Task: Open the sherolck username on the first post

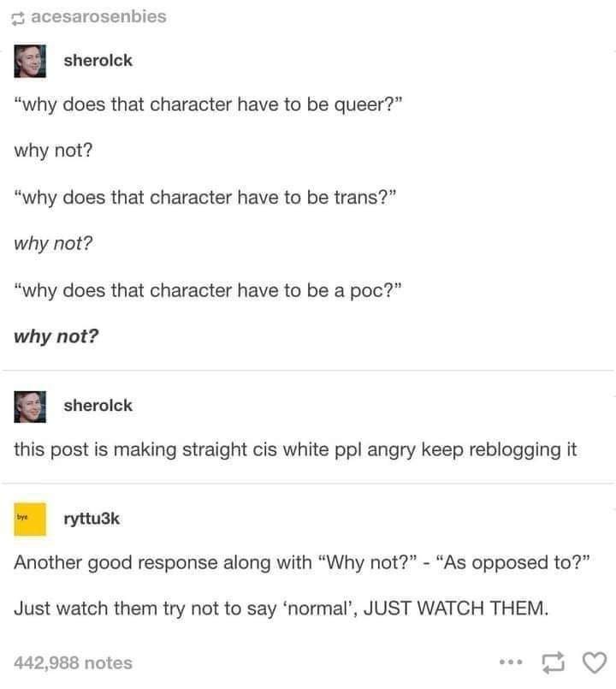Action: (98, 61)
